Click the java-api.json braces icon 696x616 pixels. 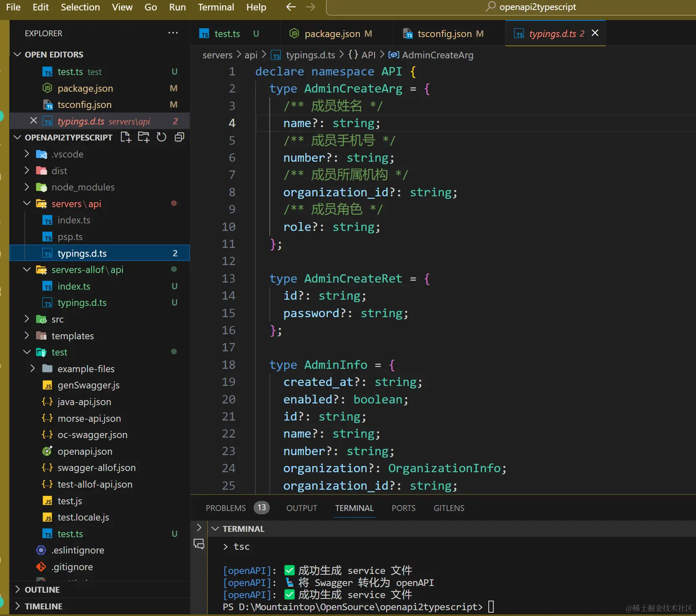pos(47,402)
